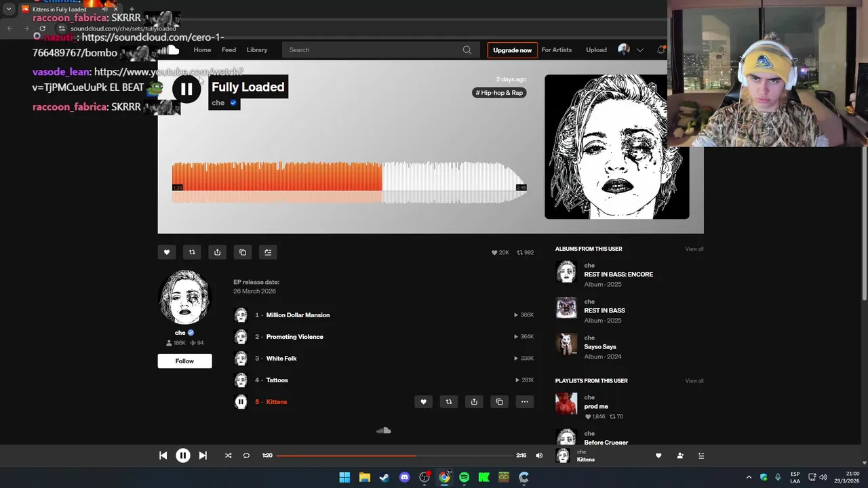The image size is (868, 488).
Task: Go to the Home tab
Action: pos(202,50)
